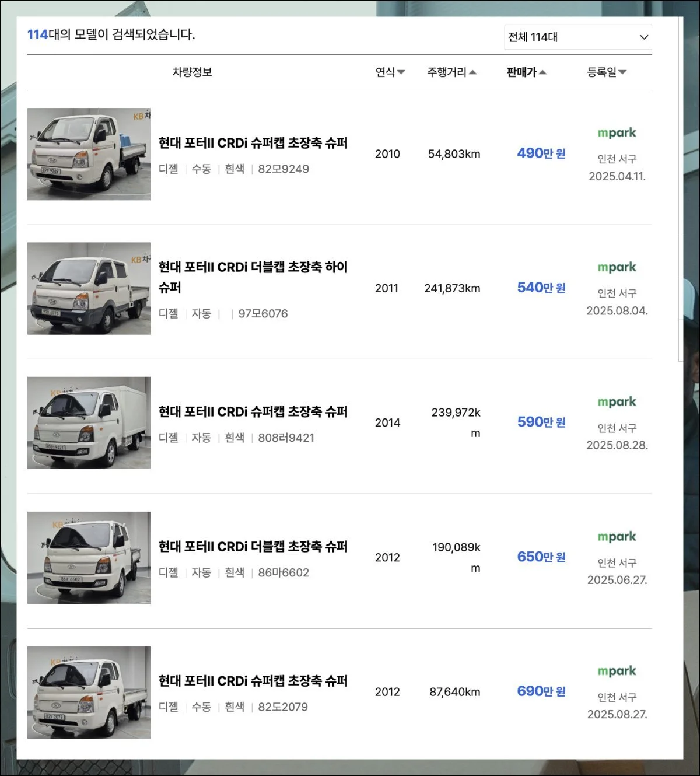The width and height of the screenshot is (700, 776).
Task: Click the 690만 원 price
Action: [x=541, y=691]
